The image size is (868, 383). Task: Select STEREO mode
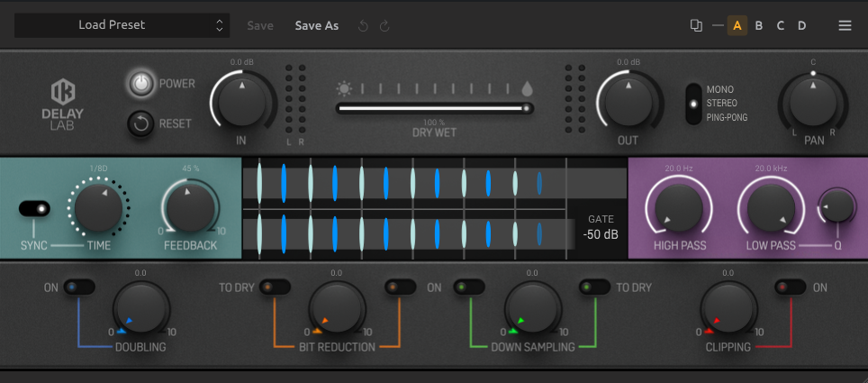722,103
